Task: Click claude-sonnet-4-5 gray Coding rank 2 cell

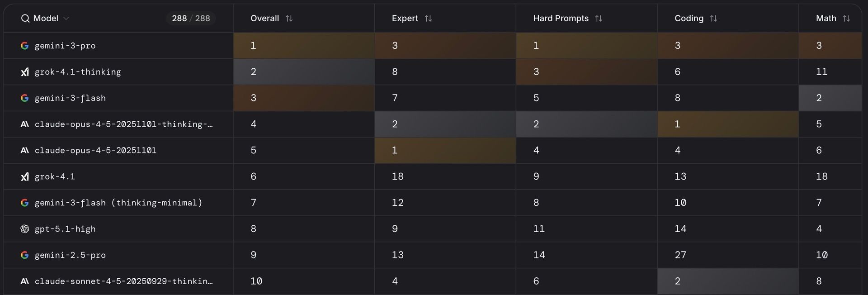Action: [728, 281]
